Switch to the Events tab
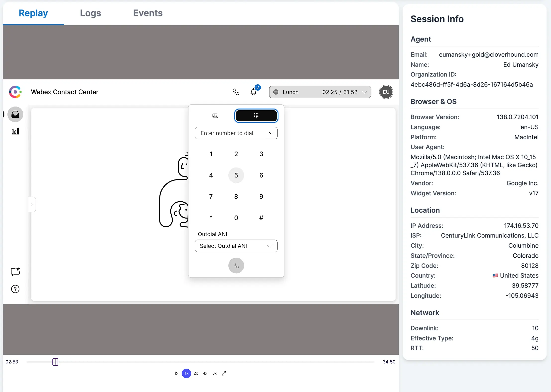The width and height of the screenshot is (551, 392). pos(148,13)
